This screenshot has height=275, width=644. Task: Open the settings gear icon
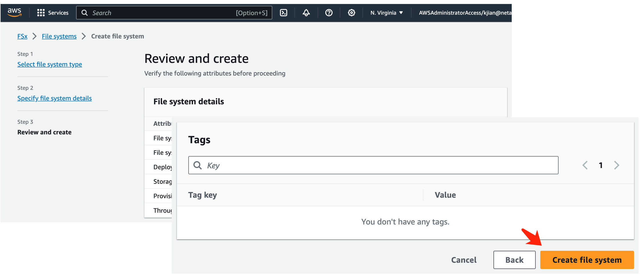tap(351, 13)
